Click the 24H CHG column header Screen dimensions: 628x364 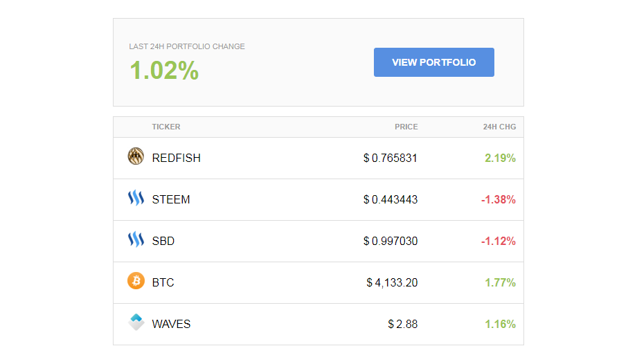pos(499,127)
